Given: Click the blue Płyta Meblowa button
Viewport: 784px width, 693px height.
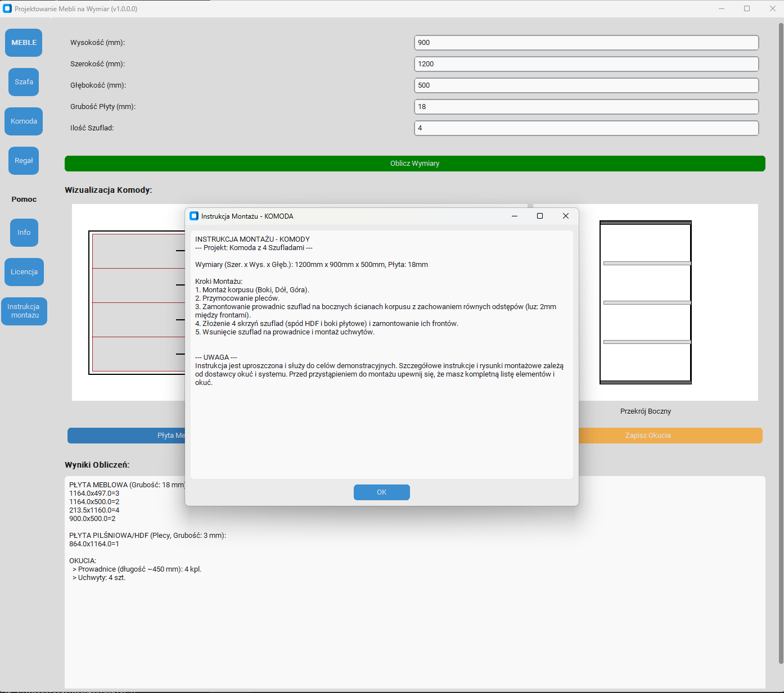Looking at the screenshot, I should [127, 436].
